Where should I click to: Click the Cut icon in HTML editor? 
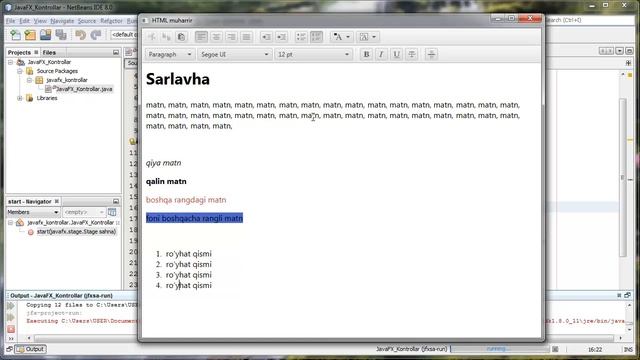[151, 37]
